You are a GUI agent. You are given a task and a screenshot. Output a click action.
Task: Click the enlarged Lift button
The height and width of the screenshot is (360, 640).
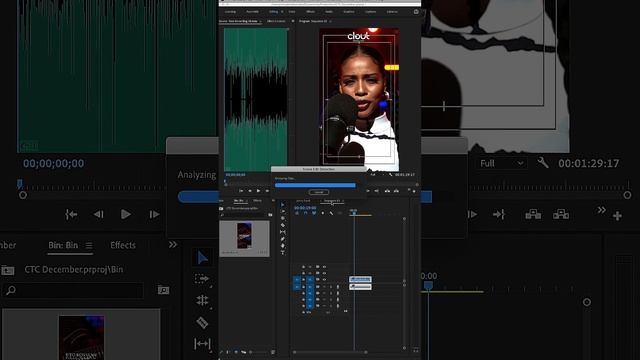pos(533,214)
